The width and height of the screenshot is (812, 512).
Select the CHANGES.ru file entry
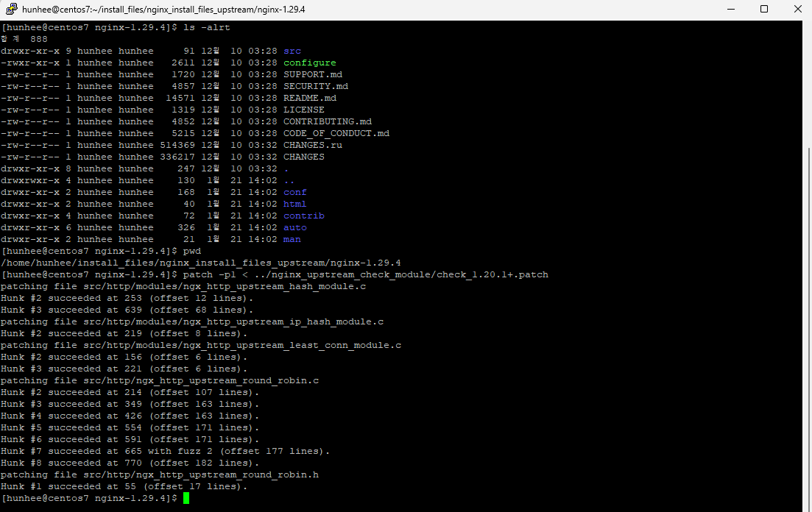312,144
